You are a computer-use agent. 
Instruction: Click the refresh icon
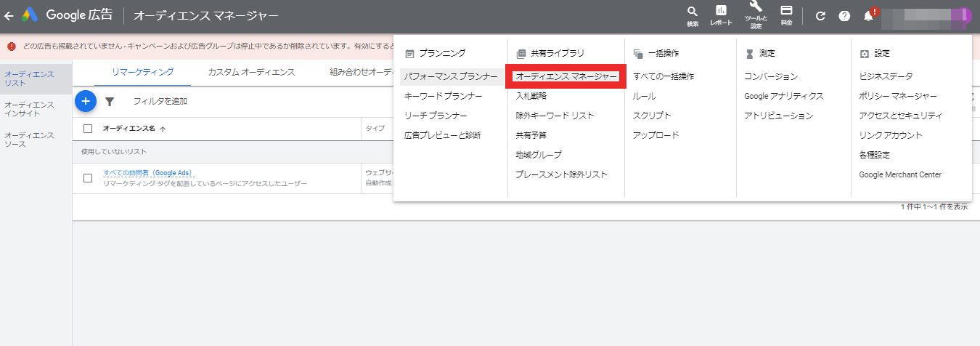(821, 15)
